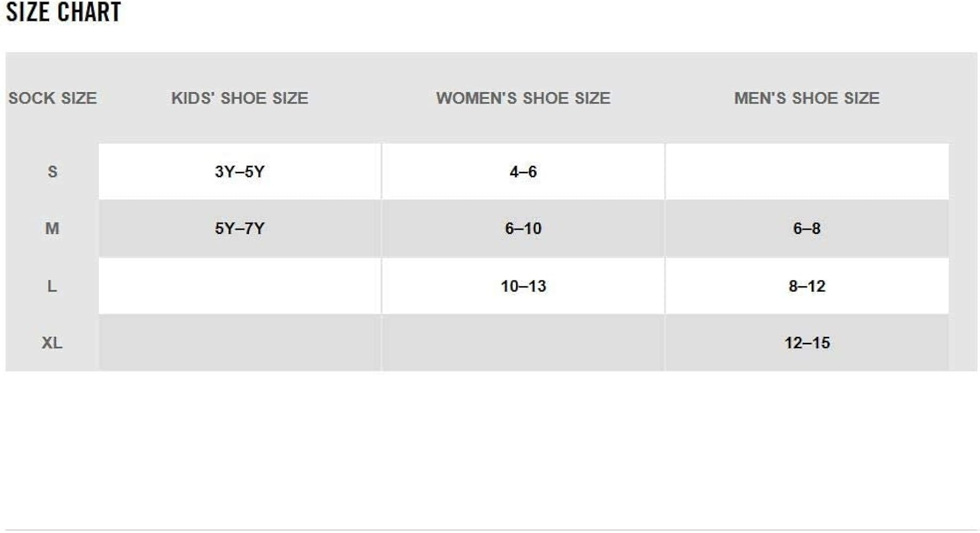Click the 4–6 women's size cell
This screenshot has height=533, width=980.
click(x=523, y=172)
